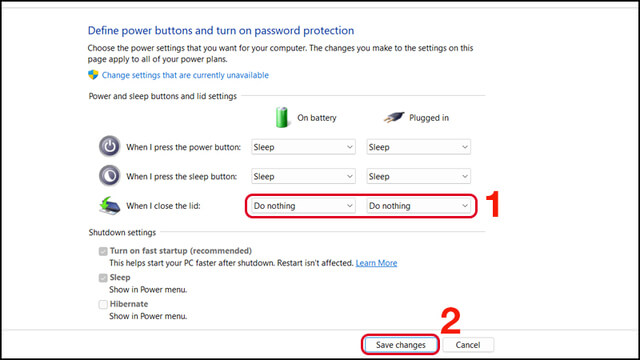The height and width of the screenshot is (360, 640).
Task: Click the sleep button moon icon
Action: 109,176
